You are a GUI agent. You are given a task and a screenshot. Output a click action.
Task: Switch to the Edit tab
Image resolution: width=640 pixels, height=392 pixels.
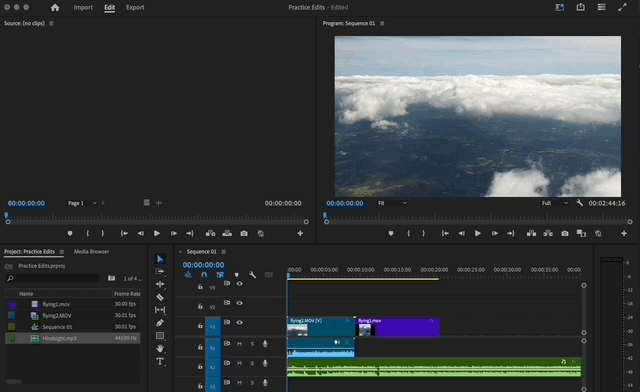click(109, 7)
